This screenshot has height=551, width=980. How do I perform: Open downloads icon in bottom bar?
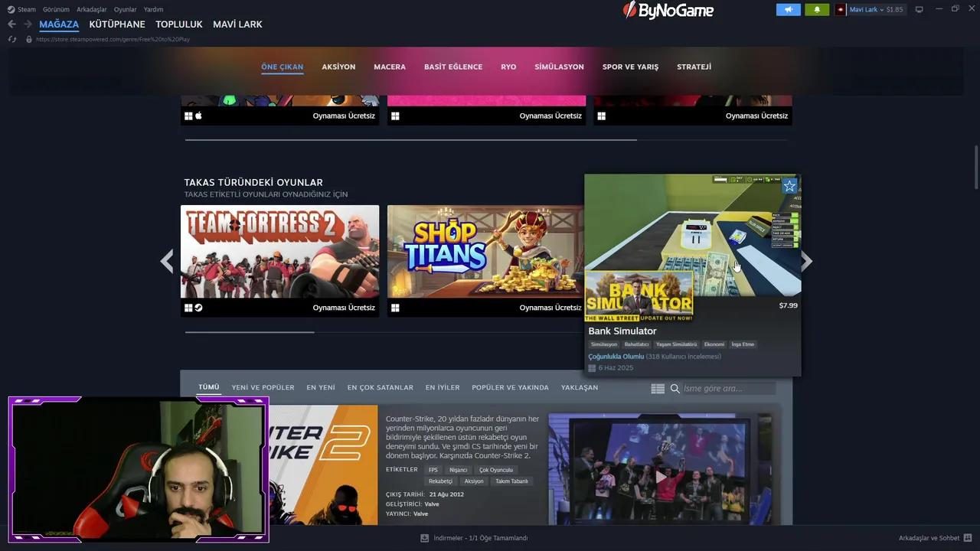424,538
